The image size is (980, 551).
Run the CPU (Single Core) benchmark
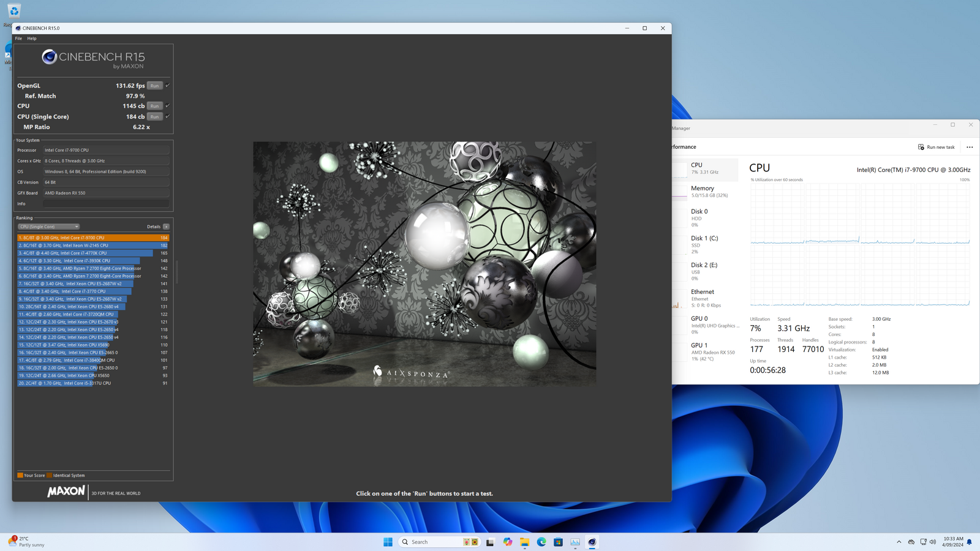(155, 116)
